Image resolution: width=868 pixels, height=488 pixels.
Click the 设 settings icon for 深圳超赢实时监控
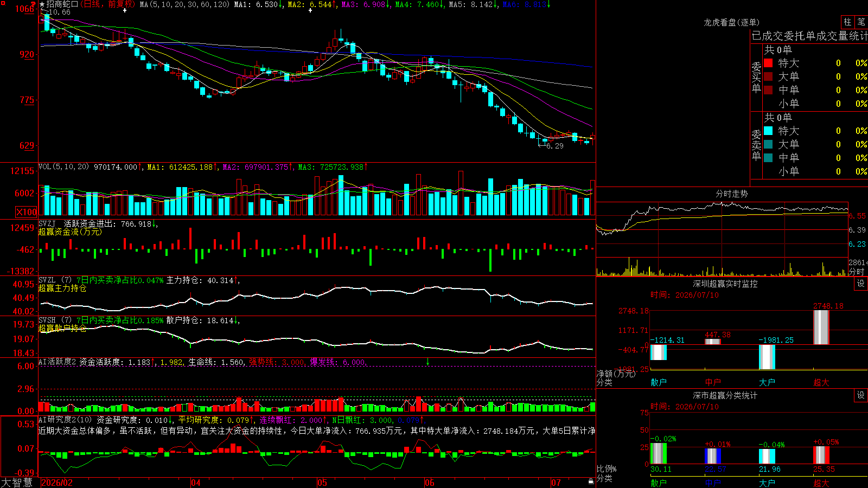point(861,284)
